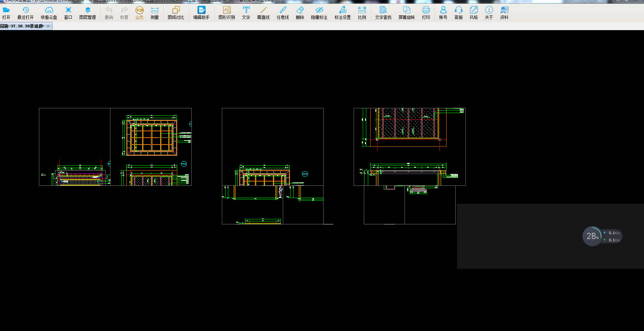The width and height of the screenshot is (644, 331).
Task: Open a drawing with 打开 icon
Action: 6,13
